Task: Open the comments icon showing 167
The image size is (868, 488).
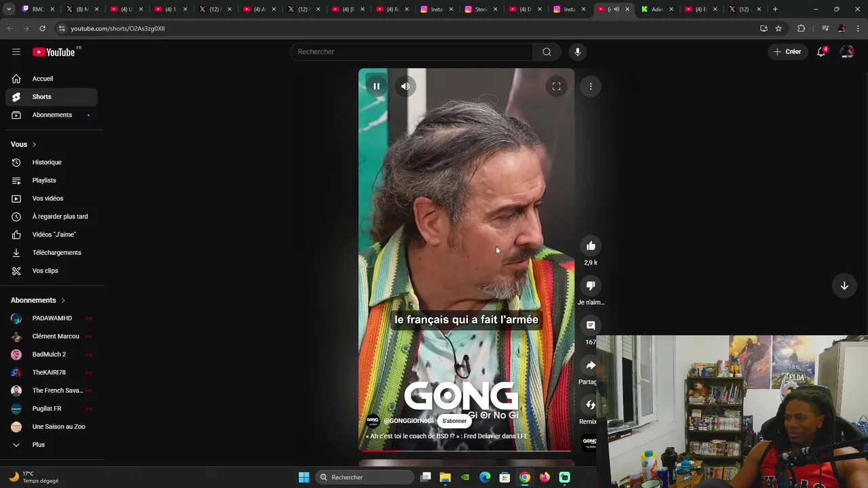Action: (591, 325)
